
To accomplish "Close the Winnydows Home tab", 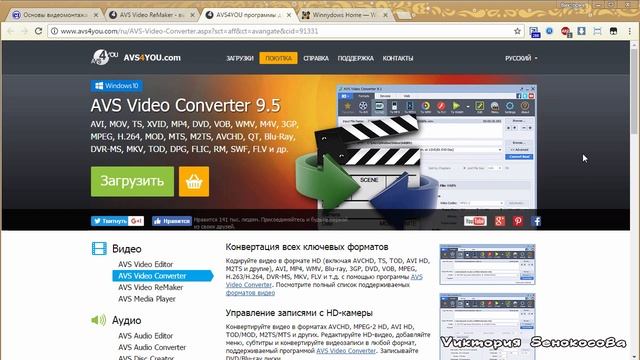I will [x=385, y=15].
